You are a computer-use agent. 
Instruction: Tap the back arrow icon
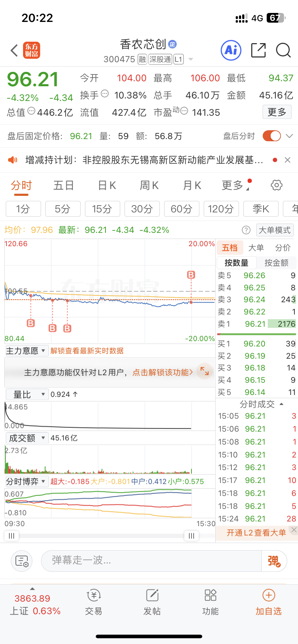14,51
